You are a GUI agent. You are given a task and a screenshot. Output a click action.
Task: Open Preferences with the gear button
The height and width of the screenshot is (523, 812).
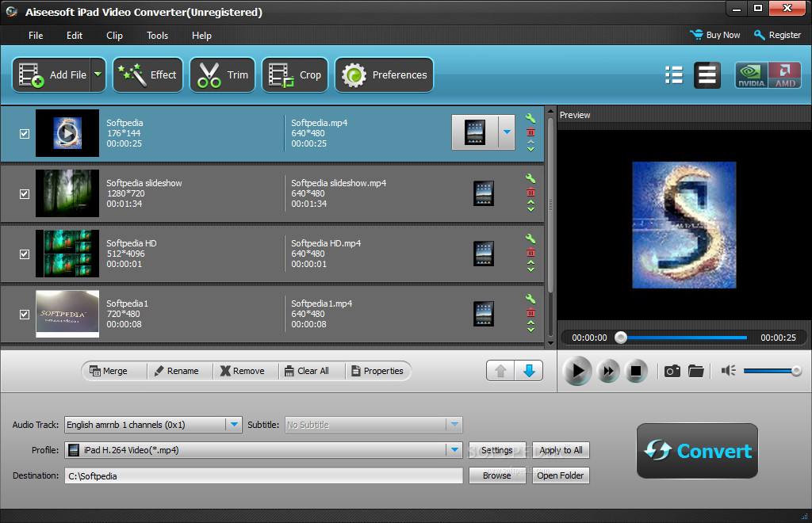(x=385, y=75)
